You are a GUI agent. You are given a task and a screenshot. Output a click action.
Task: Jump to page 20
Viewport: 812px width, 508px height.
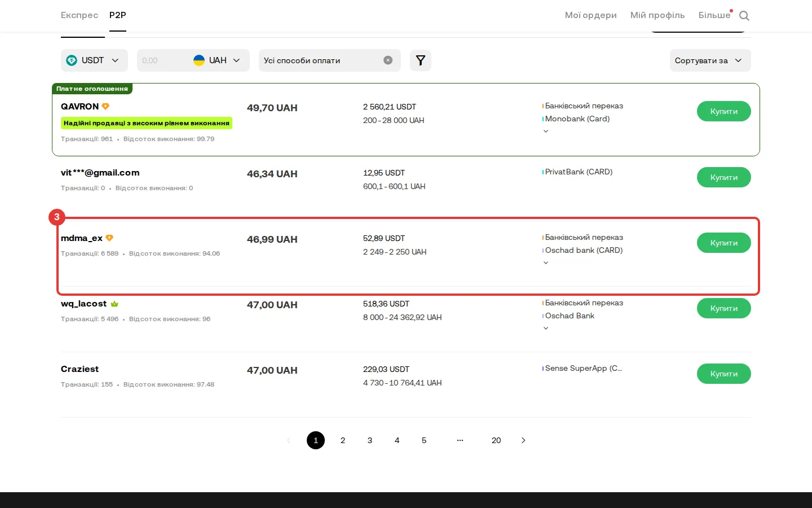pos(496,440)
